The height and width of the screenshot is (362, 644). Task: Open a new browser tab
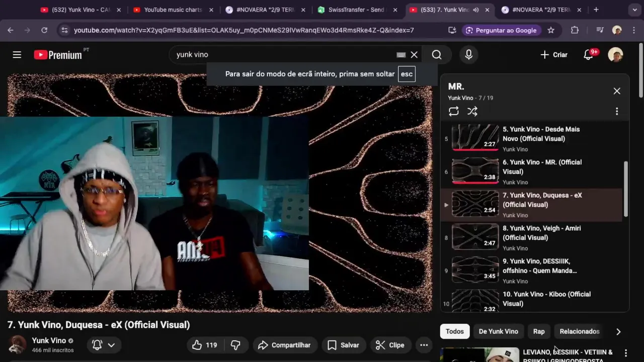(x=596, y=10)
